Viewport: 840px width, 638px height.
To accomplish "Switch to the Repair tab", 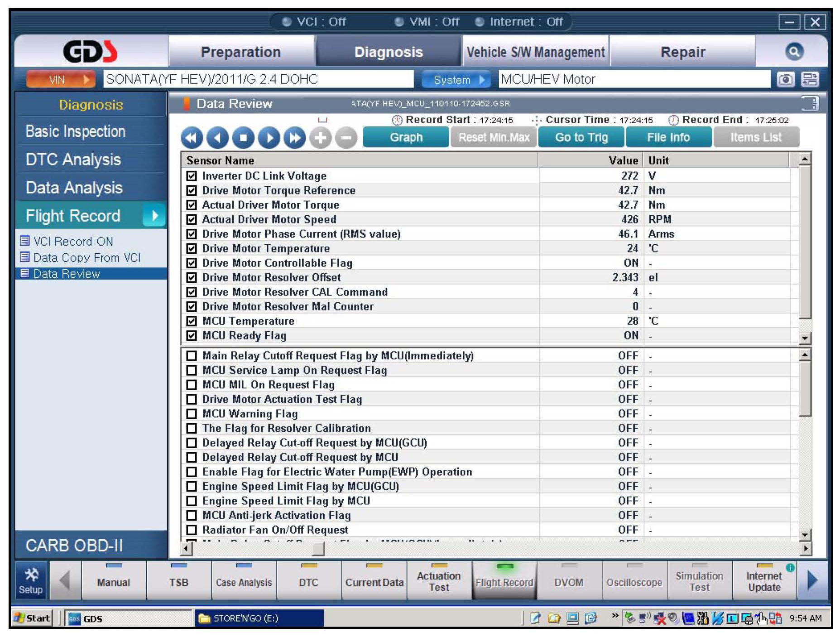I will tap(682, 52).
